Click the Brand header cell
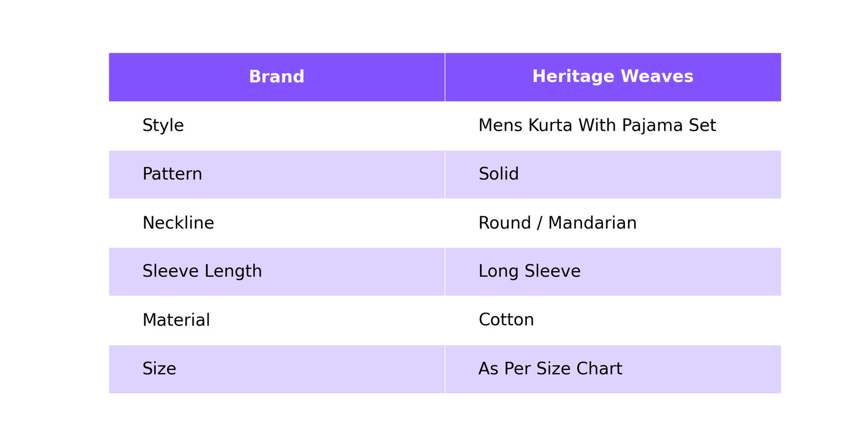Image resolution: width=868 pixels, height=442 pixels. click(276, 77)
